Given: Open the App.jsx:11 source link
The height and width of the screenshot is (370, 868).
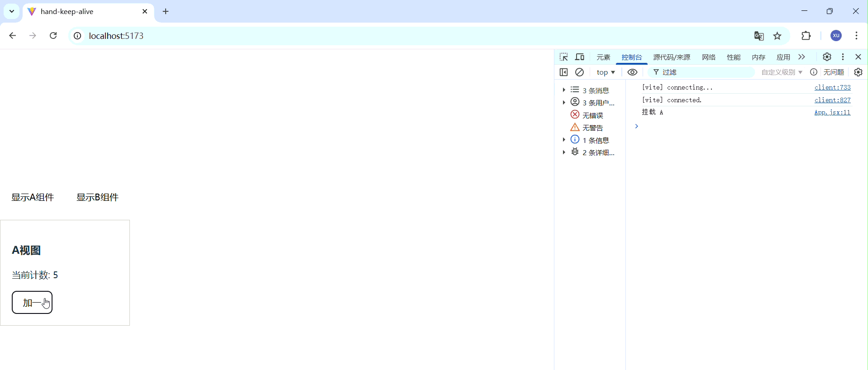Looking at the screenshot, I should tap(832, 112).
